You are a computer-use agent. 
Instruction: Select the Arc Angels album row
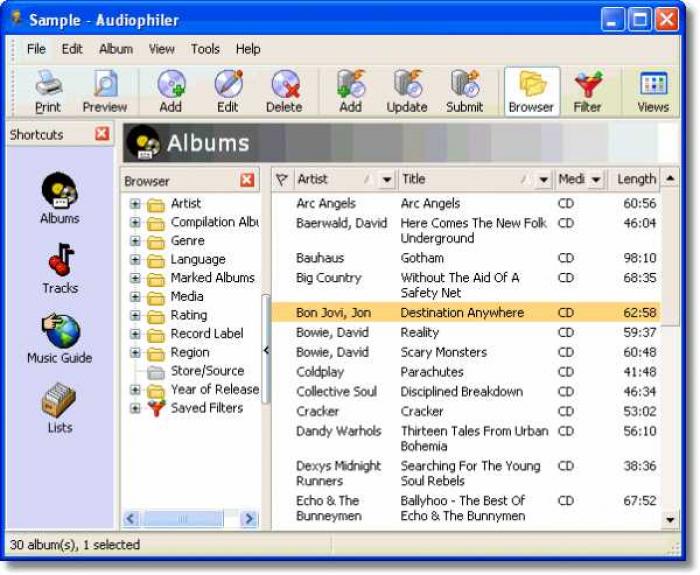pyautogui.click(x=466, y=204)
